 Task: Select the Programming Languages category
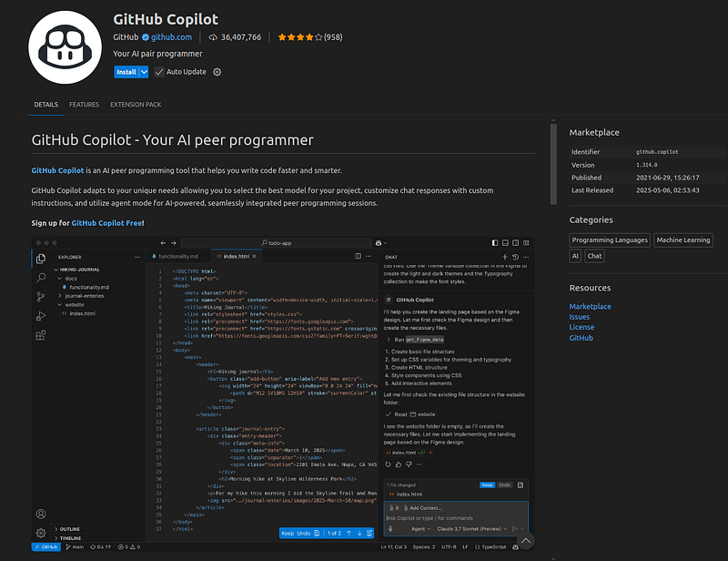(x=610, y=240)
